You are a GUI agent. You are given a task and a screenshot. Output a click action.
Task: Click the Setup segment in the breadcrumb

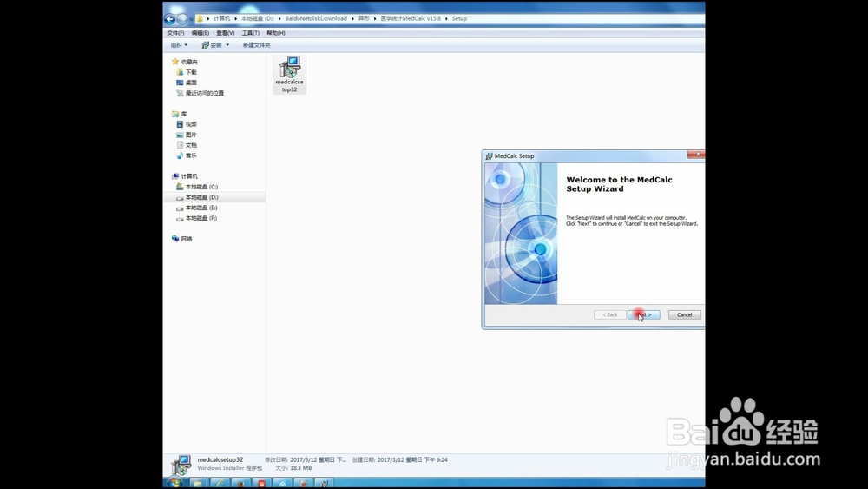pos(459,19)
